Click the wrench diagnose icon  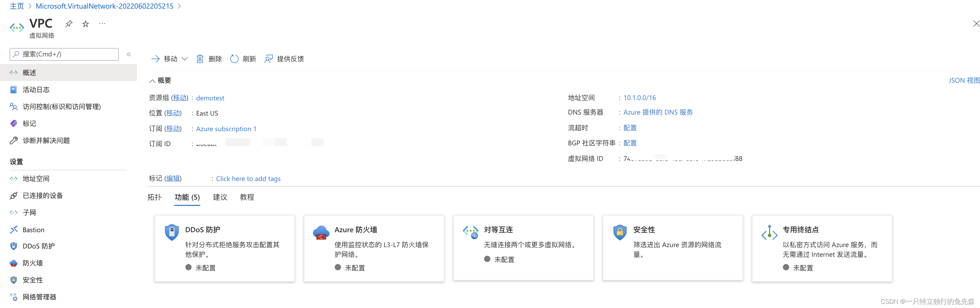pyautogui.click(x=14, y=141)
